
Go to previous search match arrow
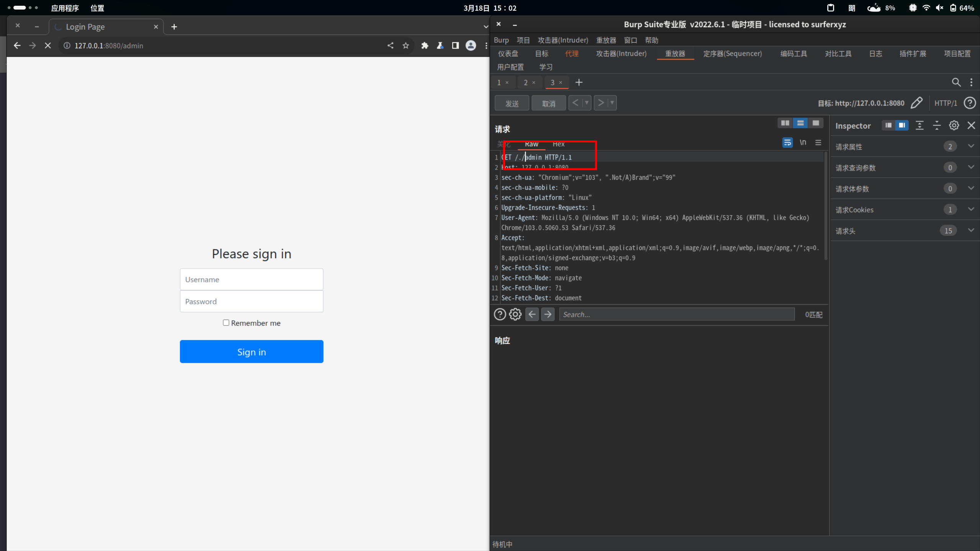(532, 314)
